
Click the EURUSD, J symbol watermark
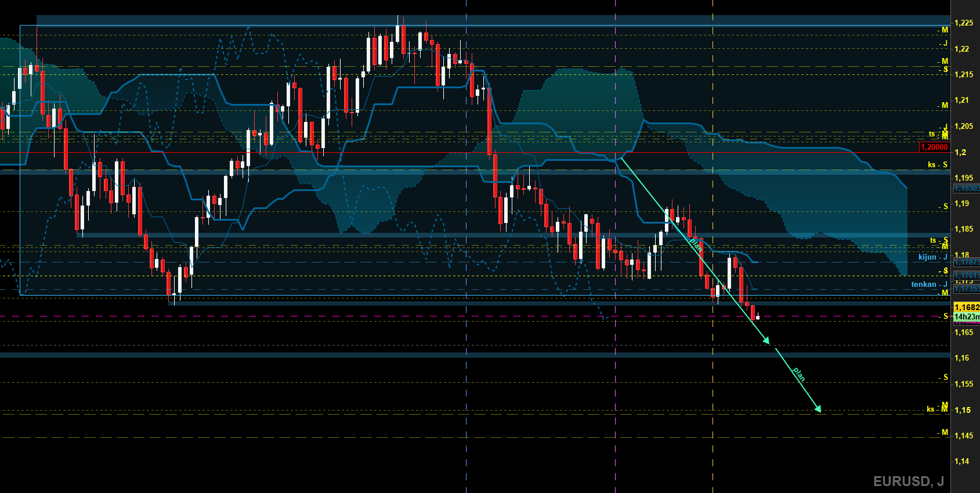pyautogui.click(x=908, y=481)
